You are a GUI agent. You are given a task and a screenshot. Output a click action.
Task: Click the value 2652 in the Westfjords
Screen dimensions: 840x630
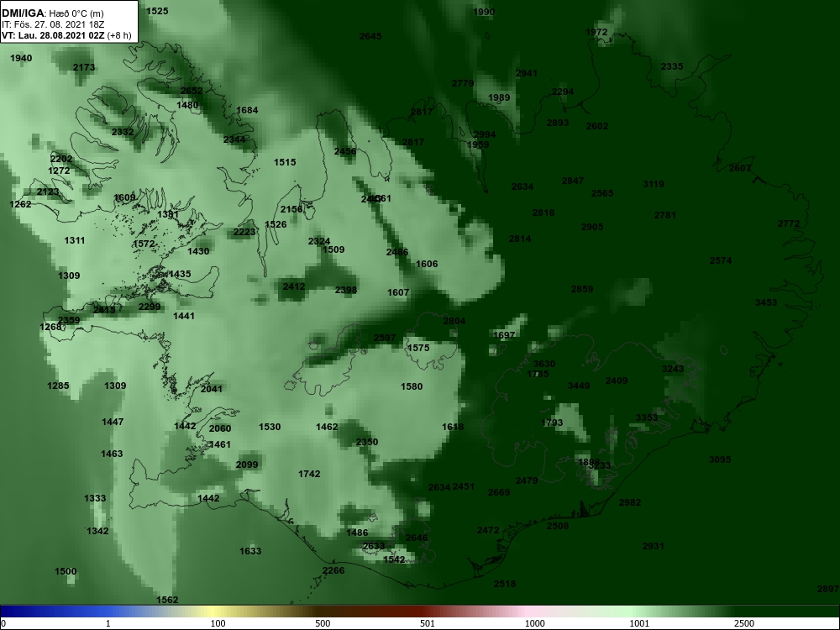192,91
